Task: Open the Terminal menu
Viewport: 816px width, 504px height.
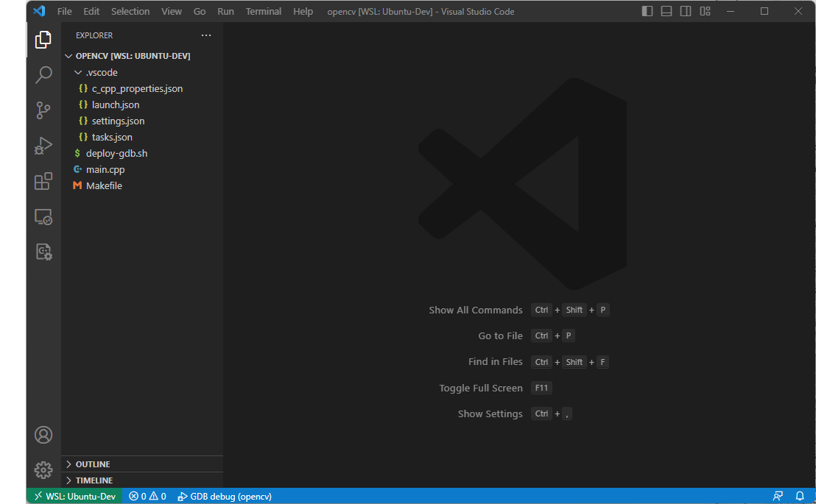Action: click(264, 11)
